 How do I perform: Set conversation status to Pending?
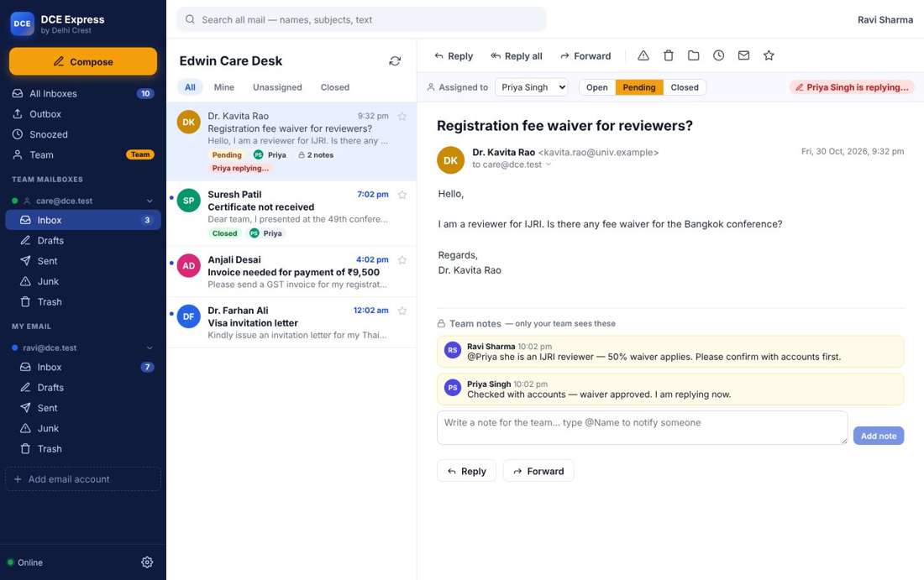638,87
